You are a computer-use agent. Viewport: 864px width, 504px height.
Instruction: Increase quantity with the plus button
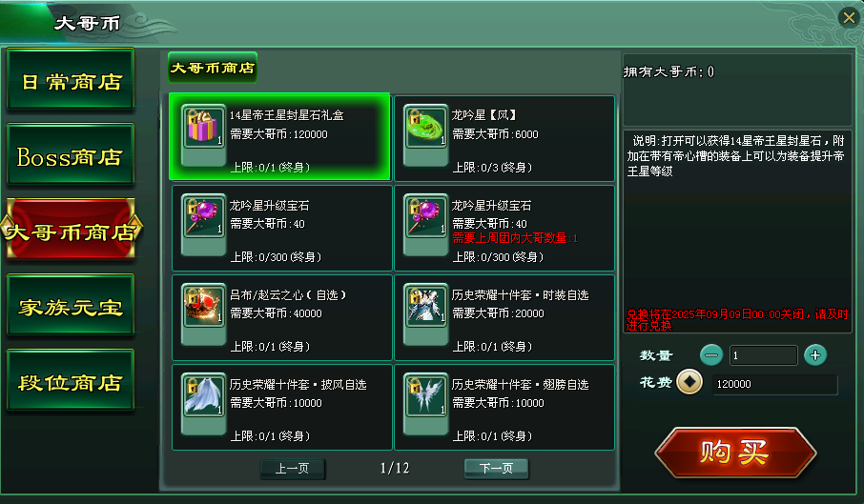coord(815,354)
